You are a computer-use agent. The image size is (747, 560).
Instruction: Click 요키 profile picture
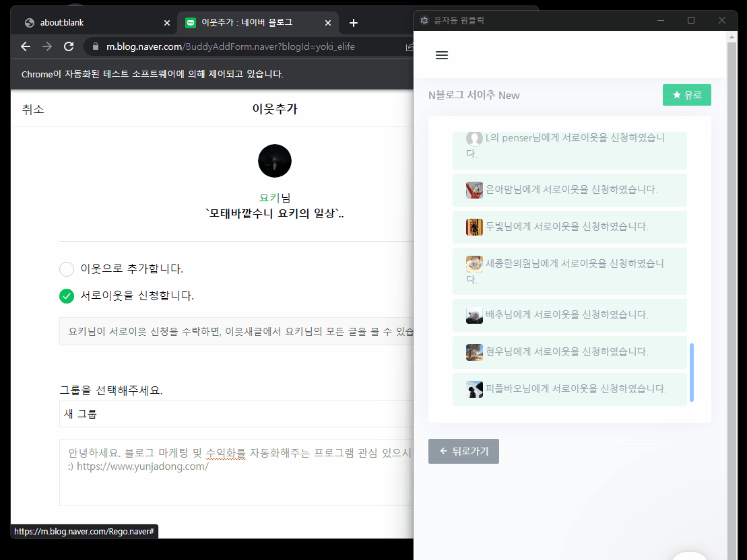coord(275,161)
